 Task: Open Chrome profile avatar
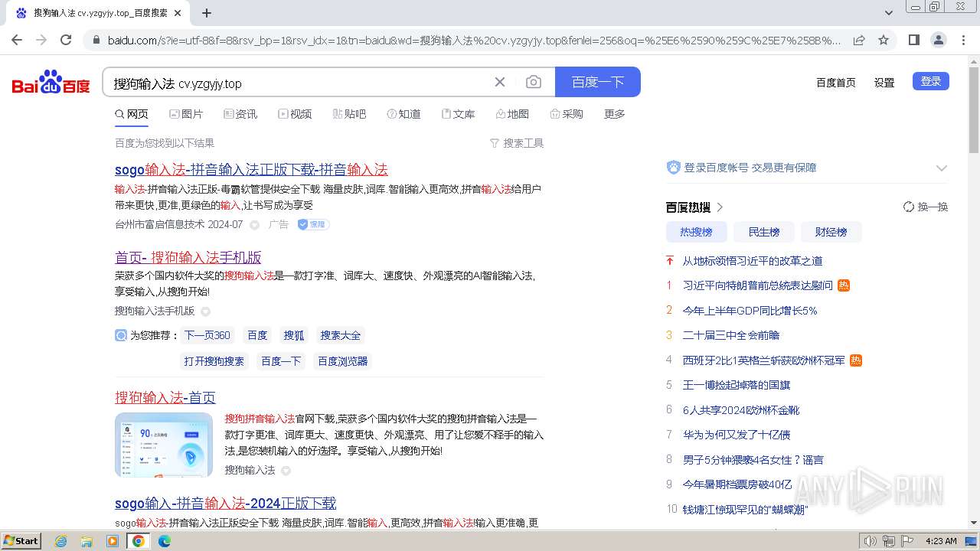938,40
